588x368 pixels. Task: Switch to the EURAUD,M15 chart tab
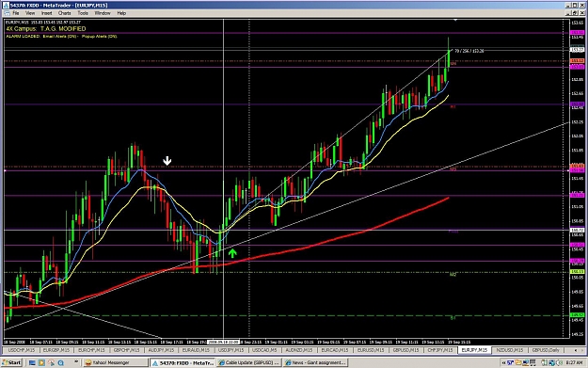(196, 350)
